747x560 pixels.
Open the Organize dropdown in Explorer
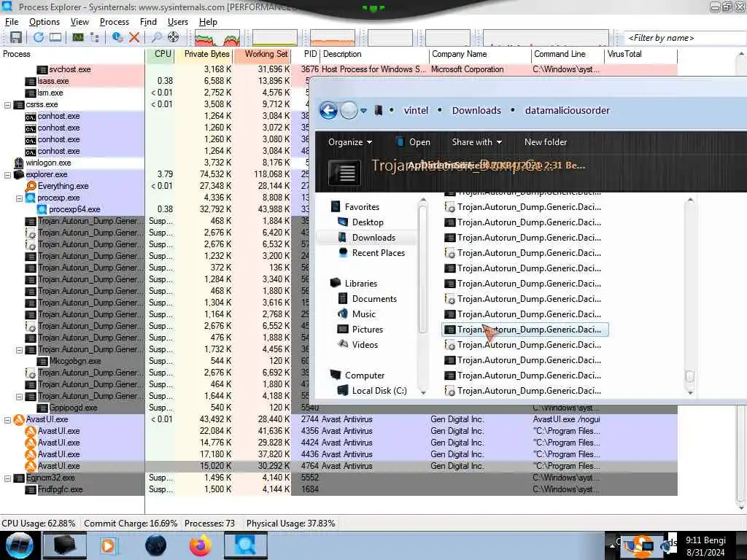(x=350, y=142)
